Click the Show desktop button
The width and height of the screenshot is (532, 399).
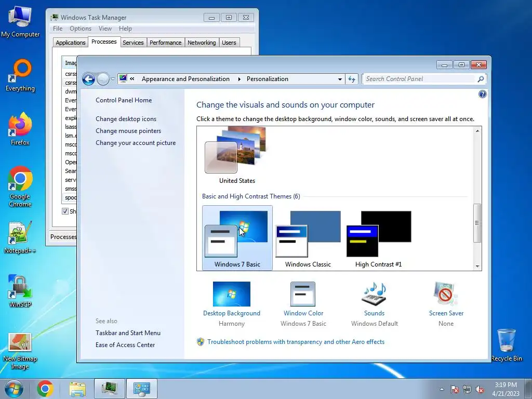[x=528, y=389]
